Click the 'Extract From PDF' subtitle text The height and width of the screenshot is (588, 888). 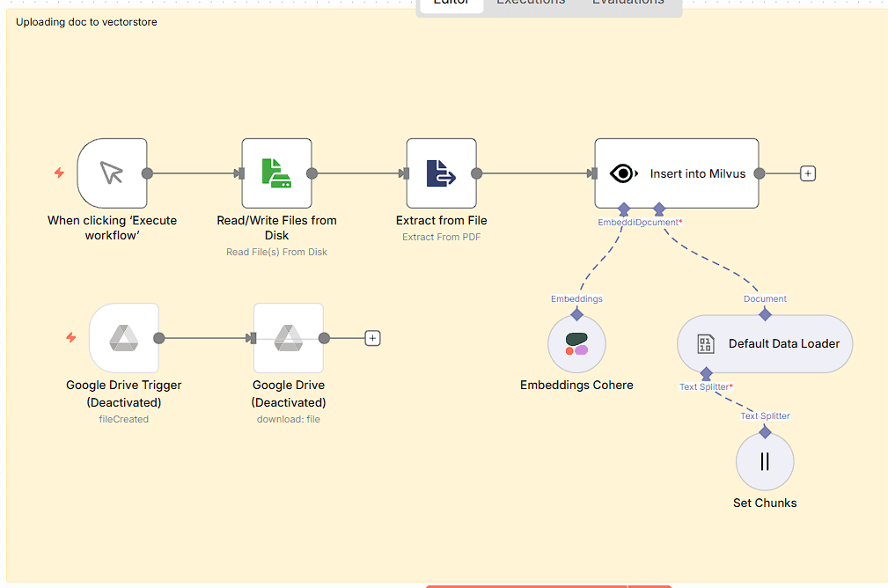point(442,237)
